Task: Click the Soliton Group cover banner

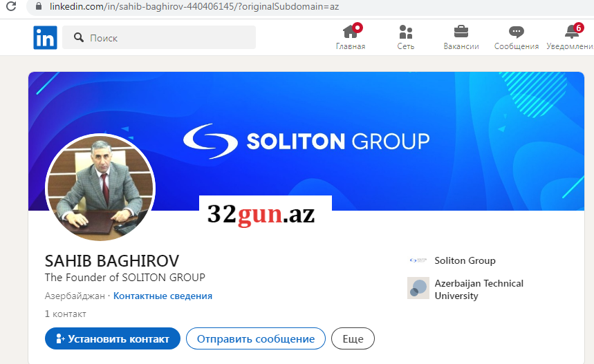Action: [x=306, y=141]
